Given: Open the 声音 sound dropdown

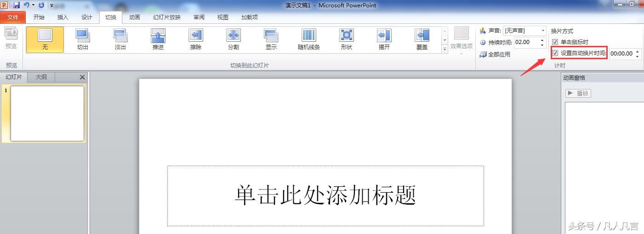Looking at the screenshot, I should [543, 31].
